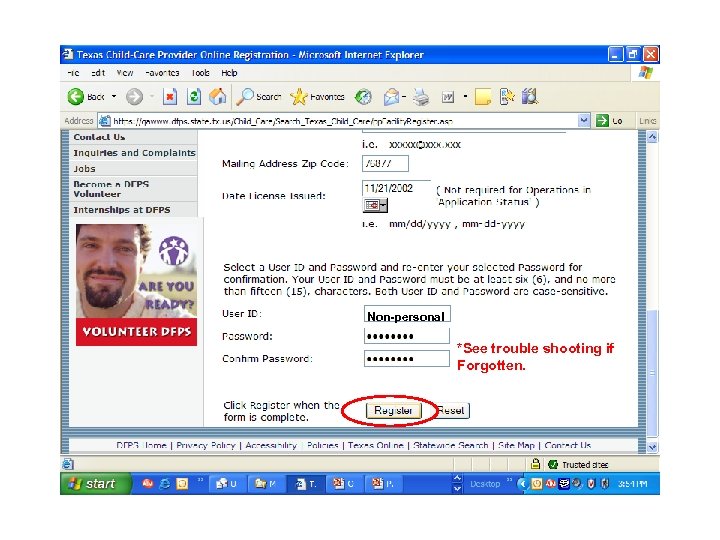Click the Mailing Address Zip Code field
The image size is (720, 540).
(385, 163)
